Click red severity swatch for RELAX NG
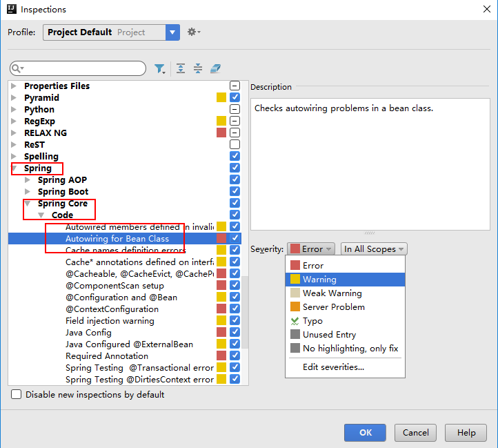The height and width of the screenshot is (448, 498). coord(221,133)
